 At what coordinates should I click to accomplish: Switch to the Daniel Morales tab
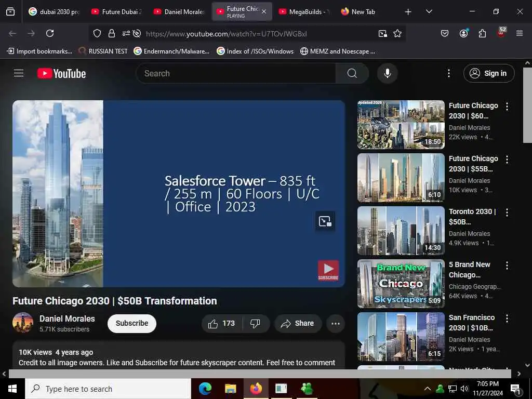179,11
